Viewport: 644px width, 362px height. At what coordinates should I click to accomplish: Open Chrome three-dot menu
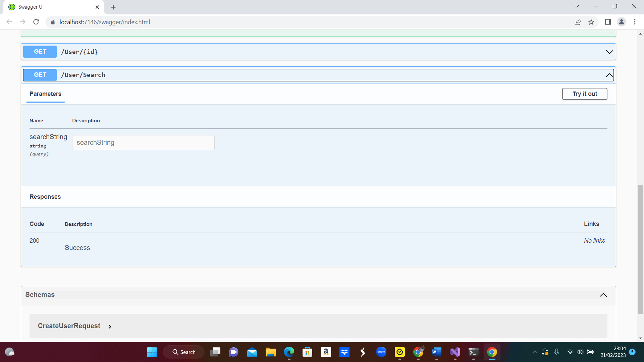click(635, 22)
